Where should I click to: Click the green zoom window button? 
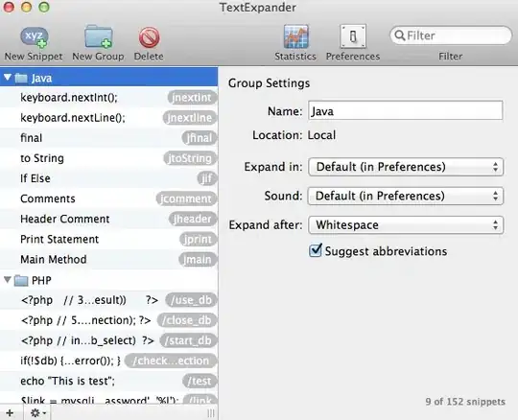pyautogui.click(x=44, y=7)
